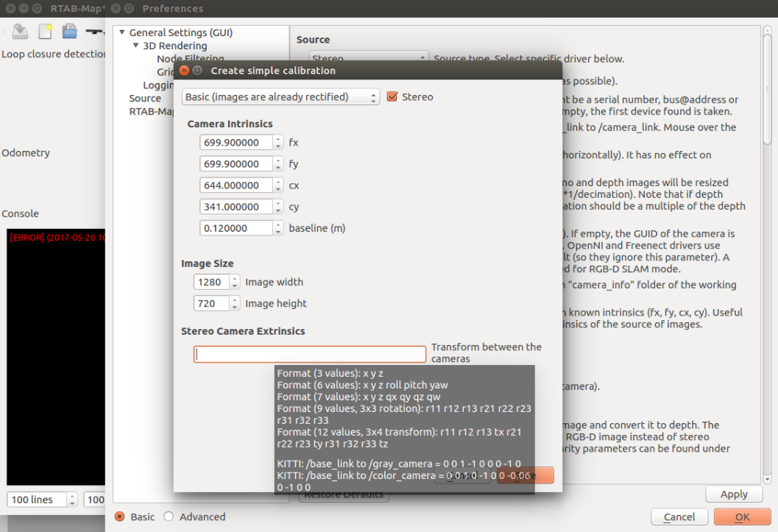
Task: Click the download-to-drive toolbar icon
Action: pyautogui.click(x=21, y=32)
